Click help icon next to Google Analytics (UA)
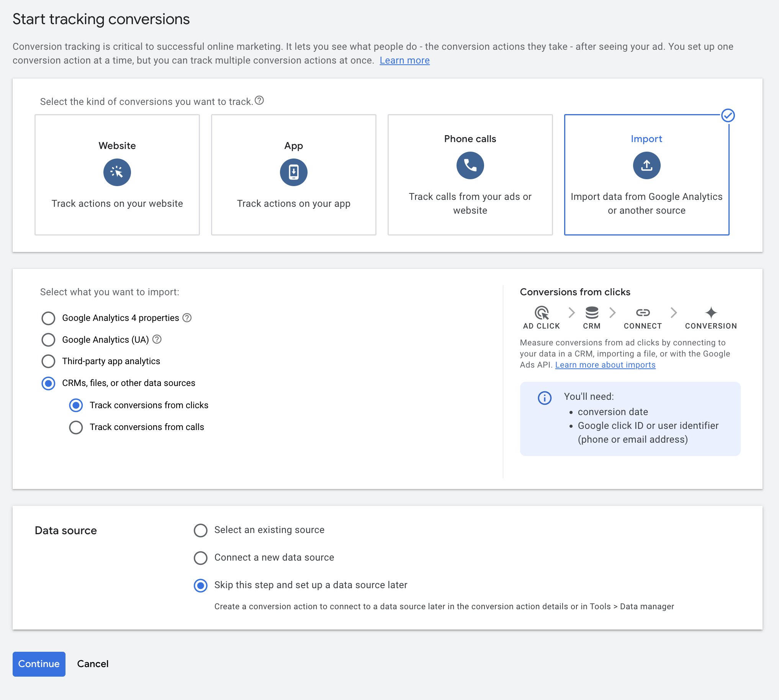Screen dimensions: 779x700 pyautogui.click(x=157, y=339)
